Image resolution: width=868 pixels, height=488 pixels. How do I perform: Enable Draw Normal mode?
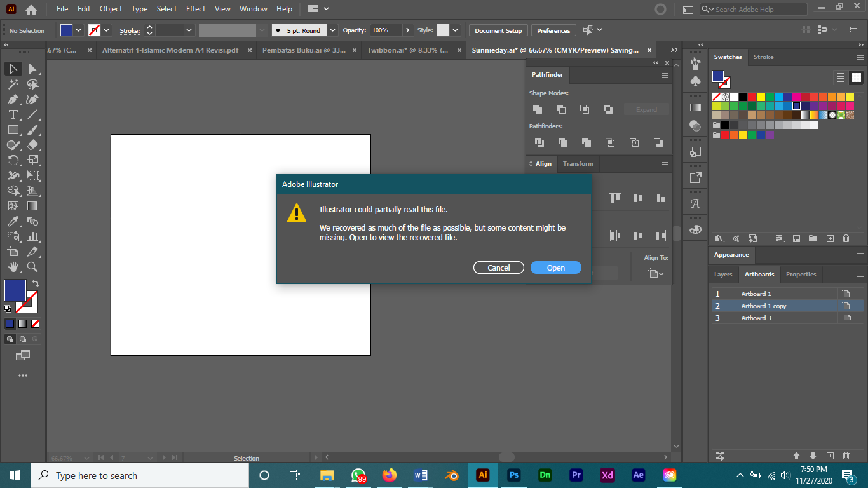click(10, 339)
